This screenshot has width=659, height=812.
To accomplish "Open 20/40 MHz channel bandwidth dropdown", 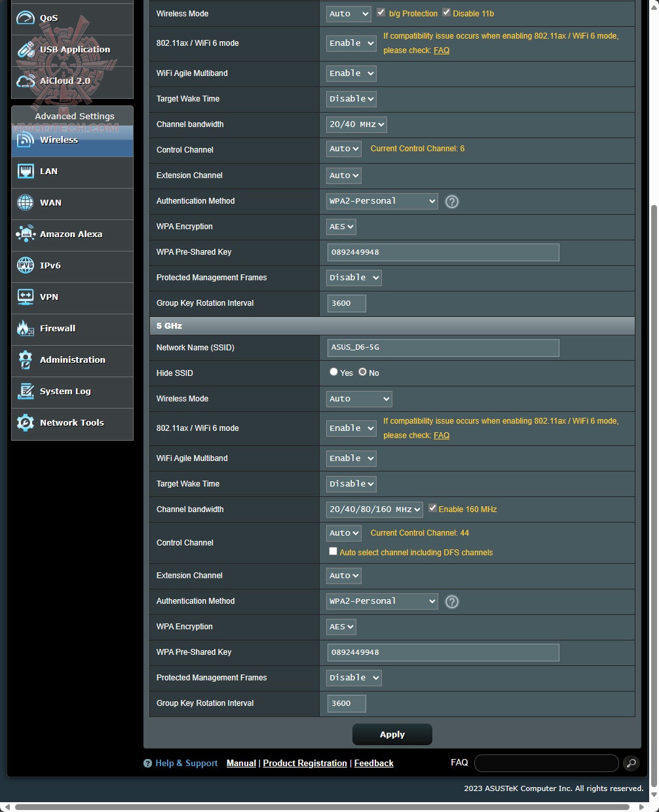I will (356, 124).
